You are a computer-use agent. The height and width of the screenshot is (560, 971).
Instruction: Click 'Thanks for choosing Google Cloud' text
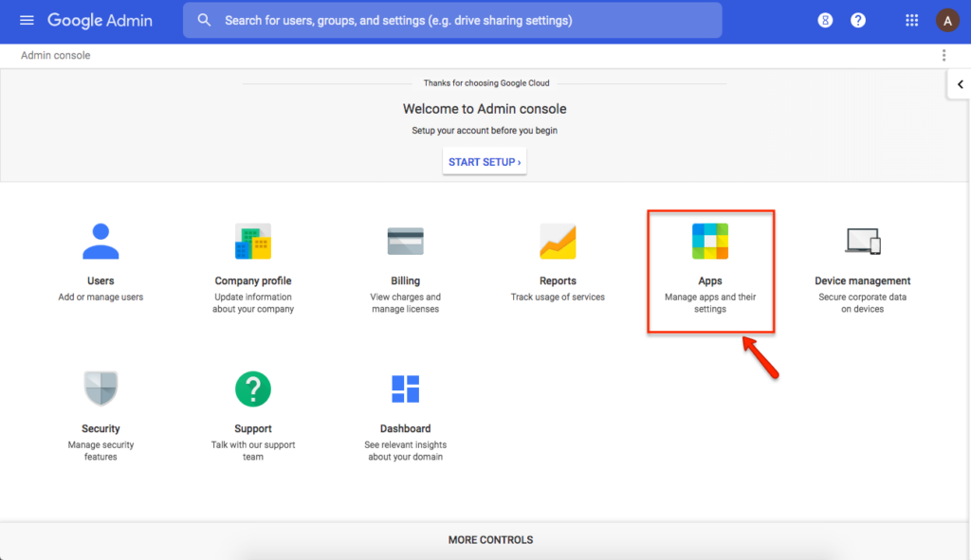click(x=486, y=83)
